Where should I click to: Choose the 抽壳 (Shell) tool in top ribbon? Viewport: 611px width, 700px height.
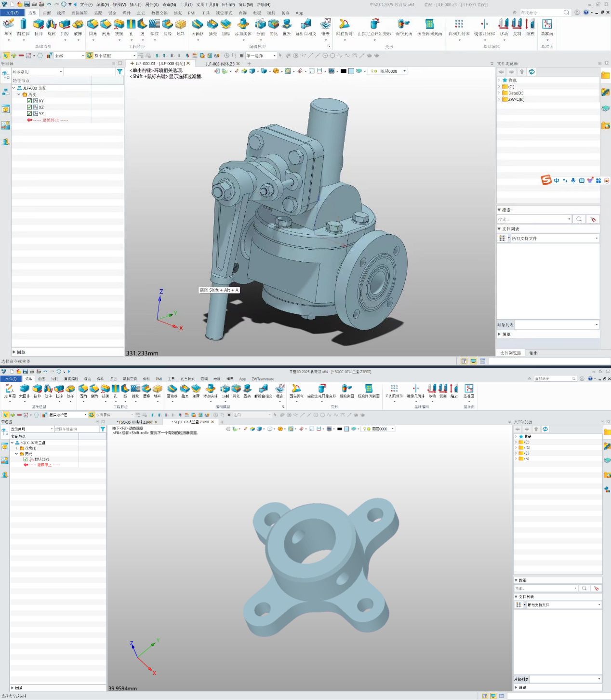coord(213,27)
